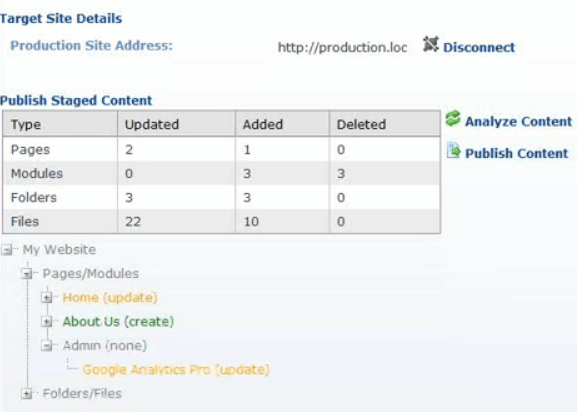The width and height of the screenshot is (577, 412).
Task: Click the Added column header
Action: coord(262,124)
